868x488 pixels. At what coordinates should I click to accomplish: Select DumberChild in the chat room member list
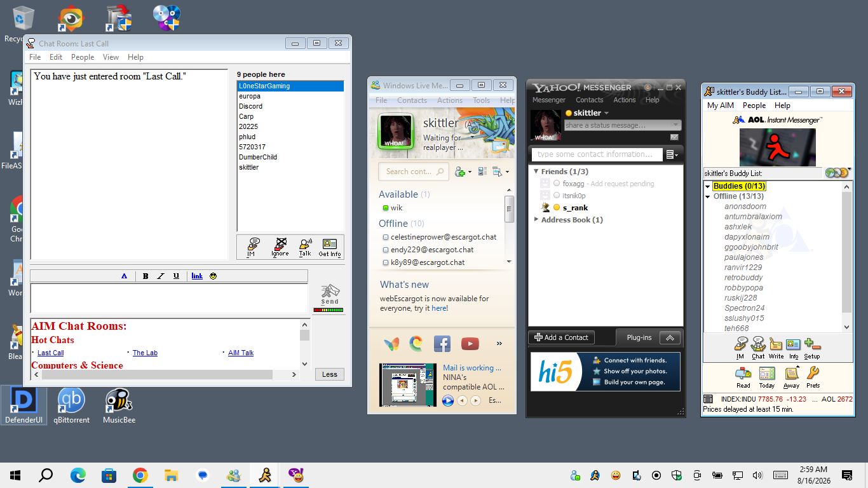[258, 157]
